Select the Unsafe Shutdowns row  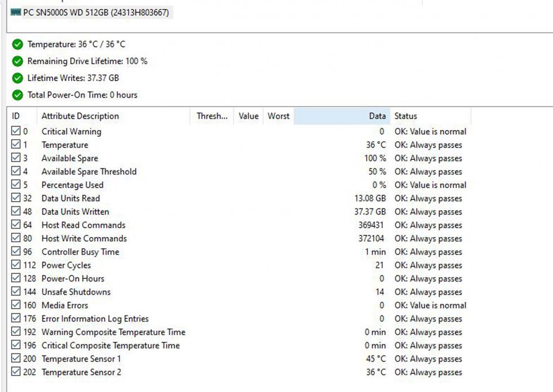(76, 292)
